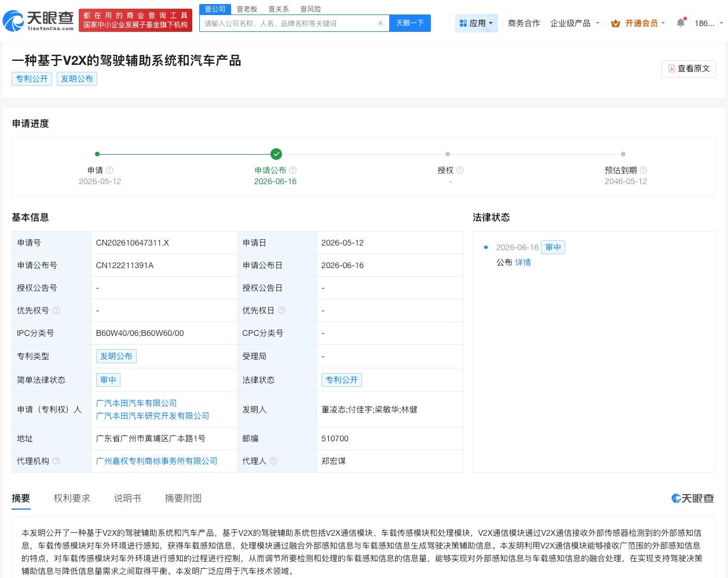Viewport: 728px width, 578px height.
Task: Click the 授权 progress dot
Action: (448, 154)
